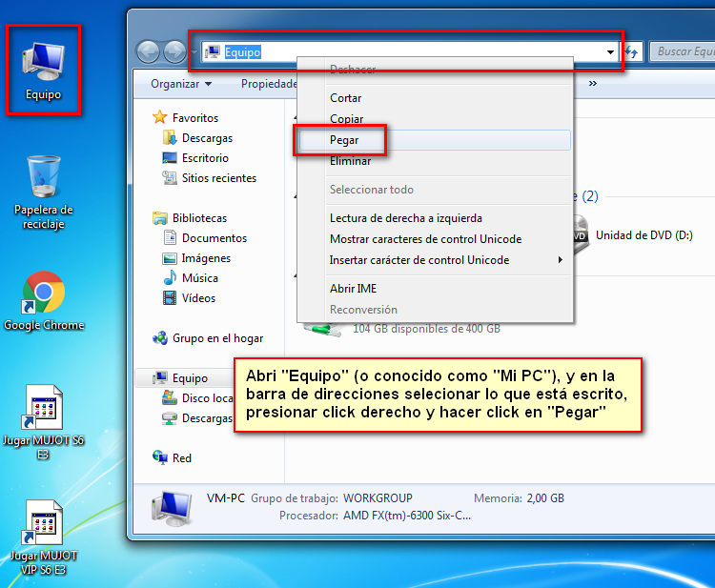Select Abrir IME in context menu
715x588 pixels.
tap(353, 289)
